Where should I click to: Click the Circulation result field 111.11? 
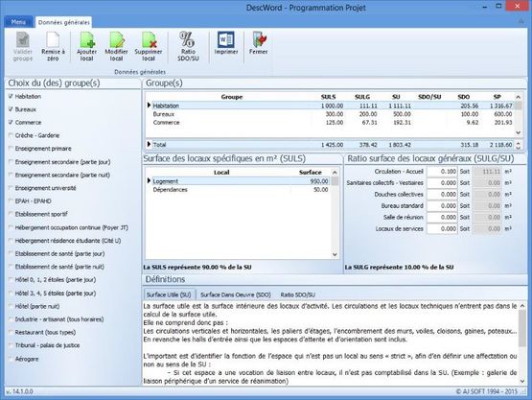coord(488,172)
